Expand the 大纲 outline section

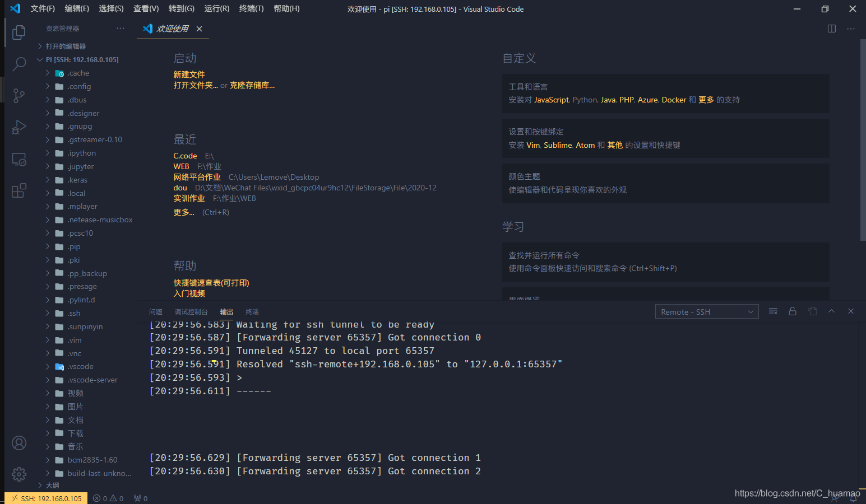point(52,486)
